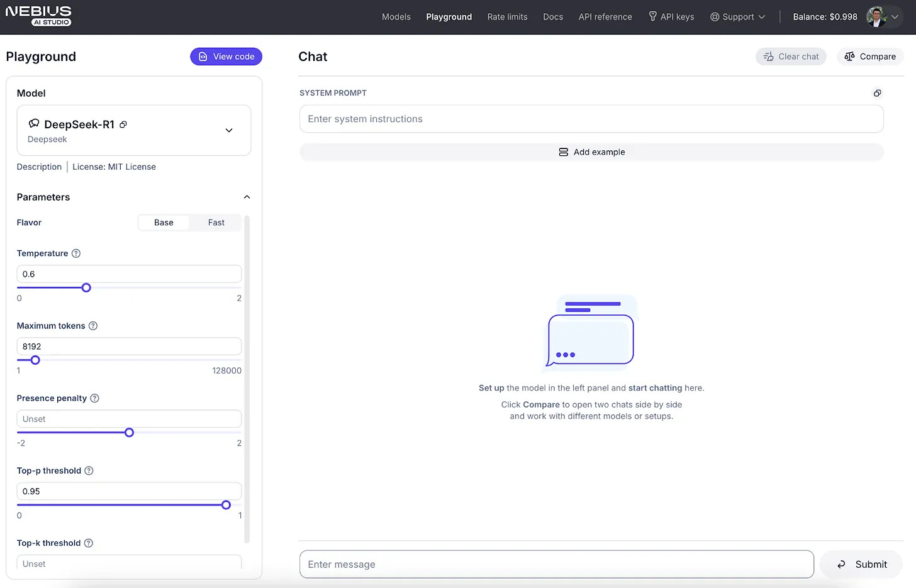Open the Maximum tokens help icon
This screenshot has height=588, width=916.
(x=93, y=326)
